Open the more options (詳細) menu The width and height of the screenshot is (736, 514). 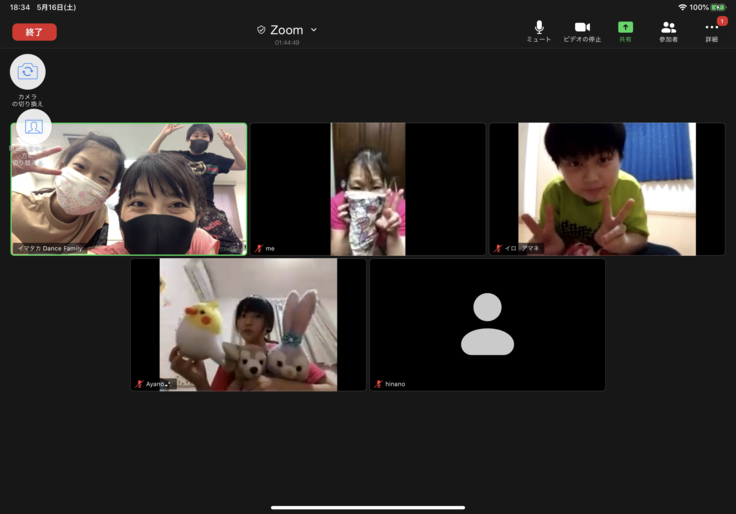tap(711, 31)
